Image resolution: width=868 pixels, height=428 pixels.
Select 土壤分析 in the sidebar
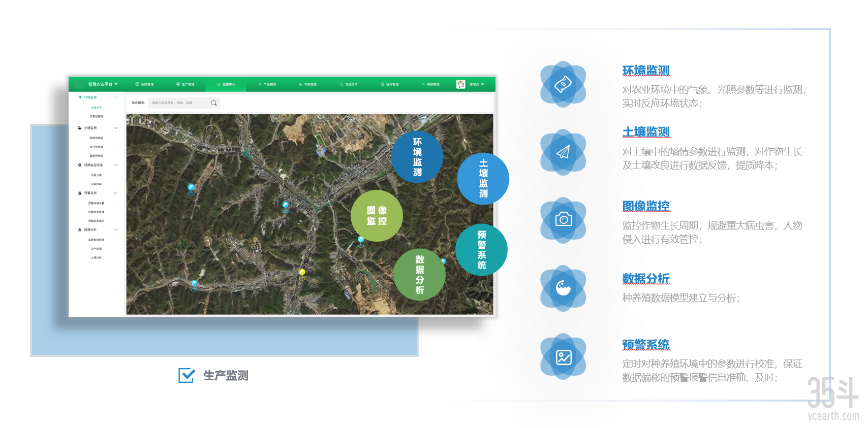click(97, 257)
